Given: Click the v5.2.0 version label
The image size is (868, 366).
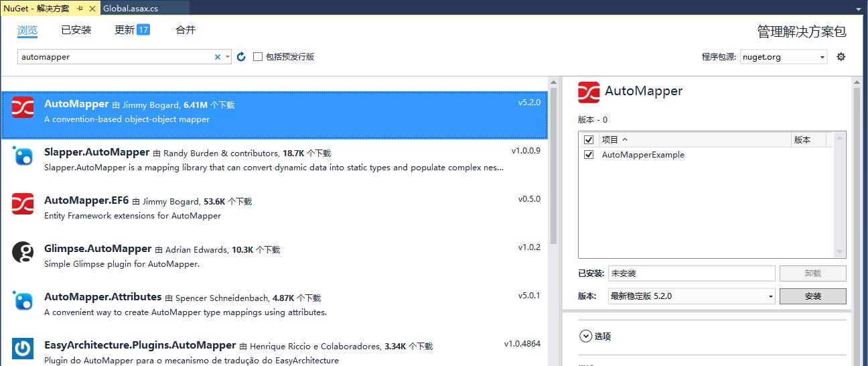Looking at the screenshot, I should pos(529,103).
